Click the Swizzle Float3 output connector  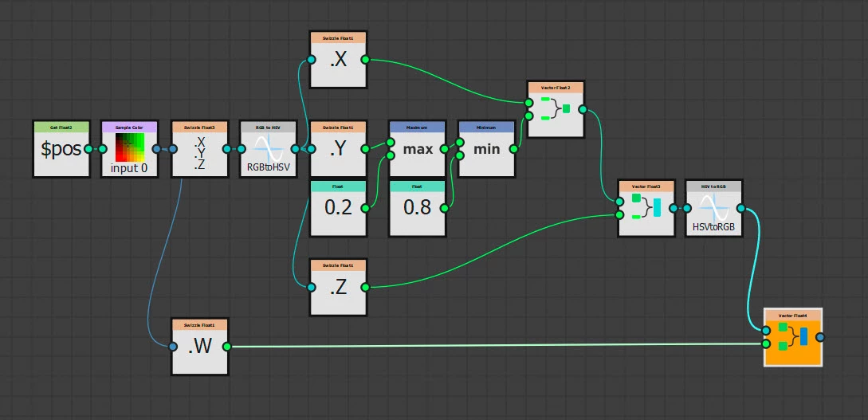226,149
